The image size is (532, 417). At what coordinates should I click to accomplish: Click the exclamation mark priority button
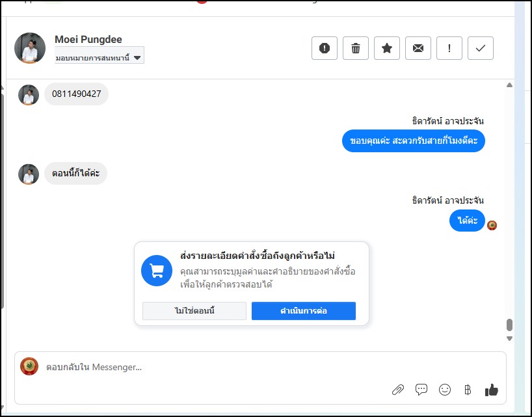click(449, 48)
